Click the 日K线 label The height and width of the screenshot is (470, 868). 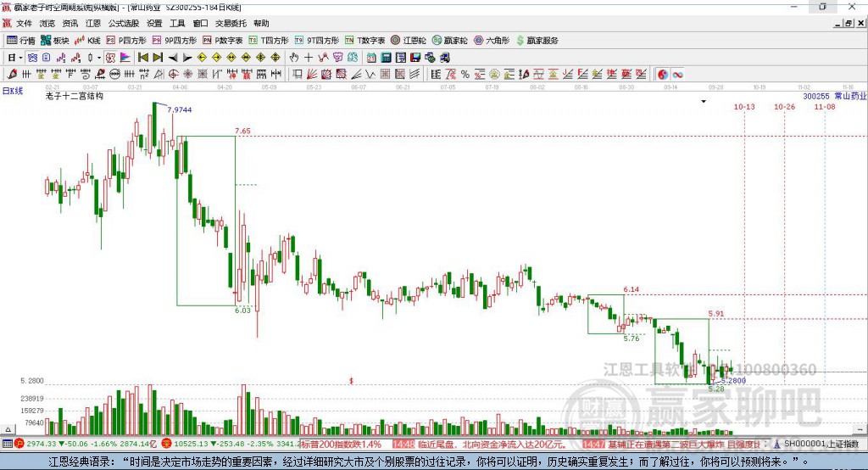pos(13,91)
